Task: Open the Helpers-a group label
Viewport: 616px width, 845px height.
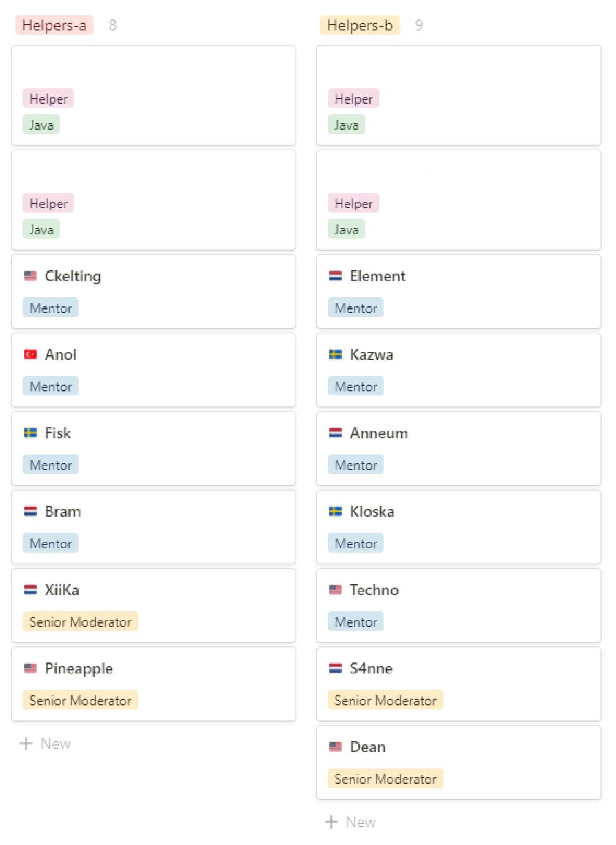Action: pyautogui.click(x=54, y=25)
